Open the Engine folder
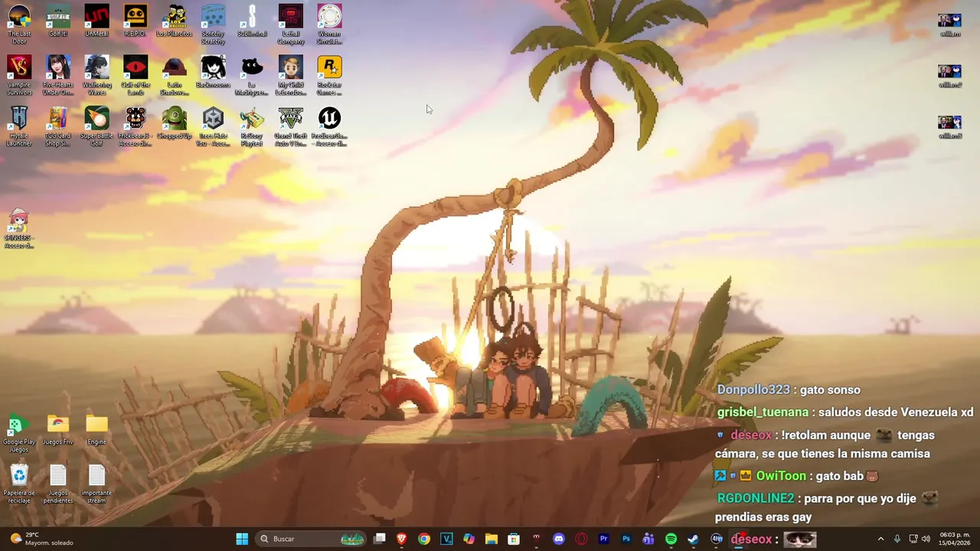 (96, 430)
